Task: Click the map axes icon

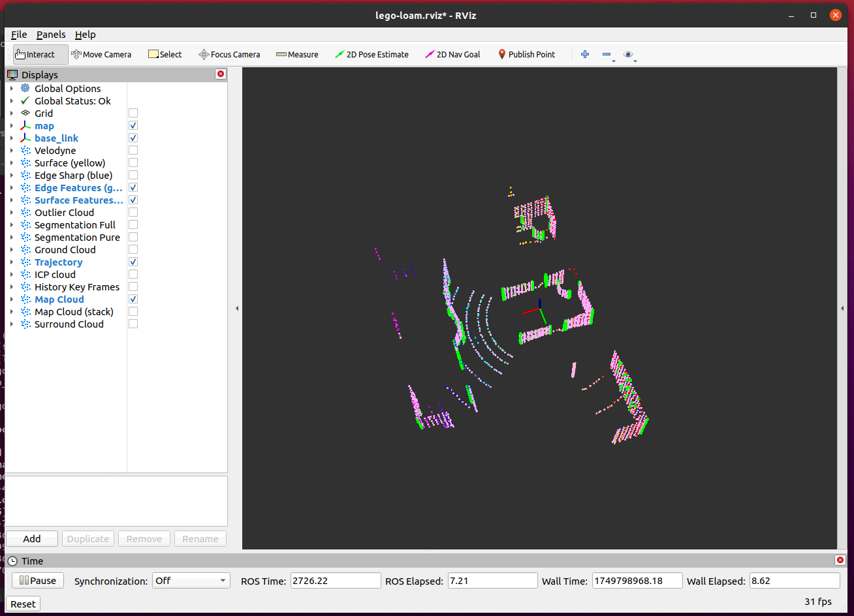Action: 25,125
